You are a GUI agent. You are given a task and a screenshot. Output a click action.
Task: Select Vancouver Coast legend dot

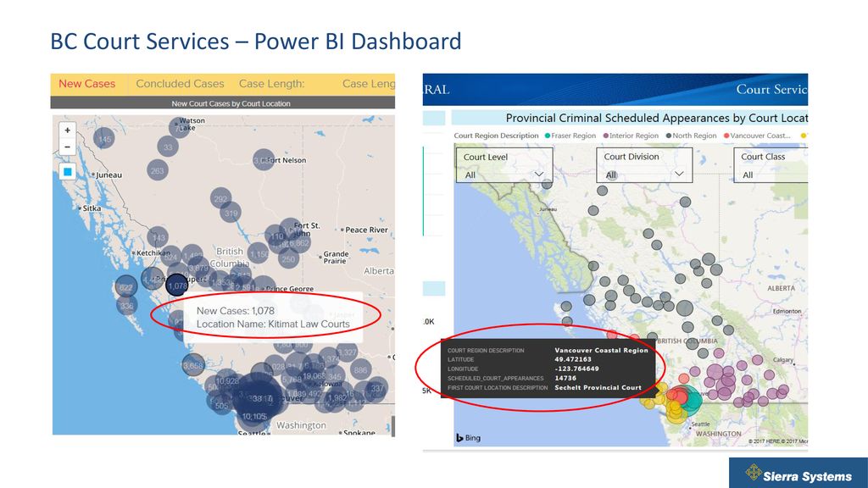coord(726,136)
